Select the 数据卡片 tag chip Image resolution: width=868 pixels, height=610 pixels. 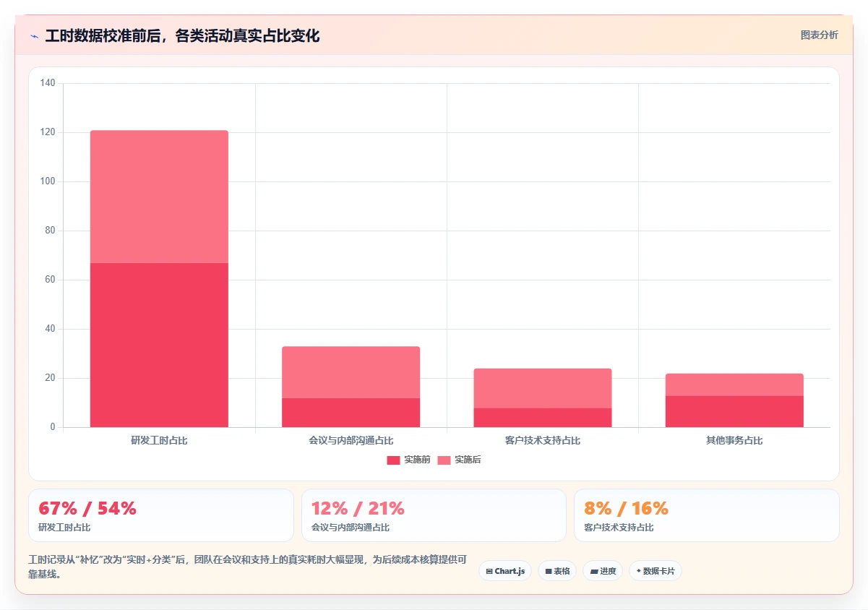pos(656,571)
